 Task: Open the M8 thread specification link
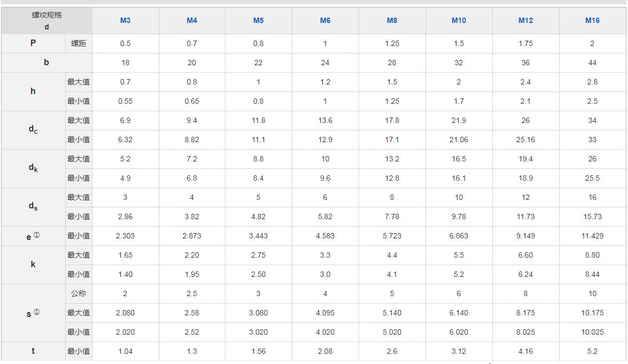coord(392,20)
